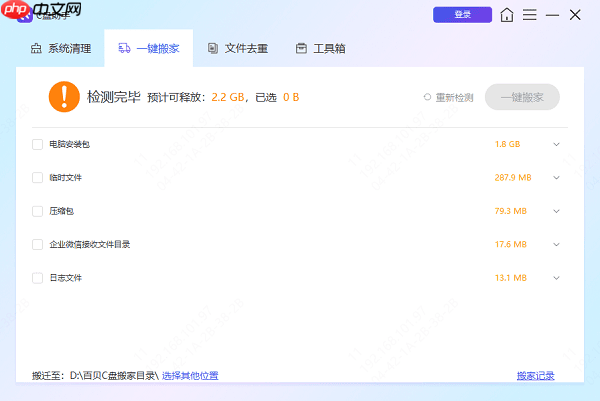Click the 检测完毕 status heading

[114, 97]
